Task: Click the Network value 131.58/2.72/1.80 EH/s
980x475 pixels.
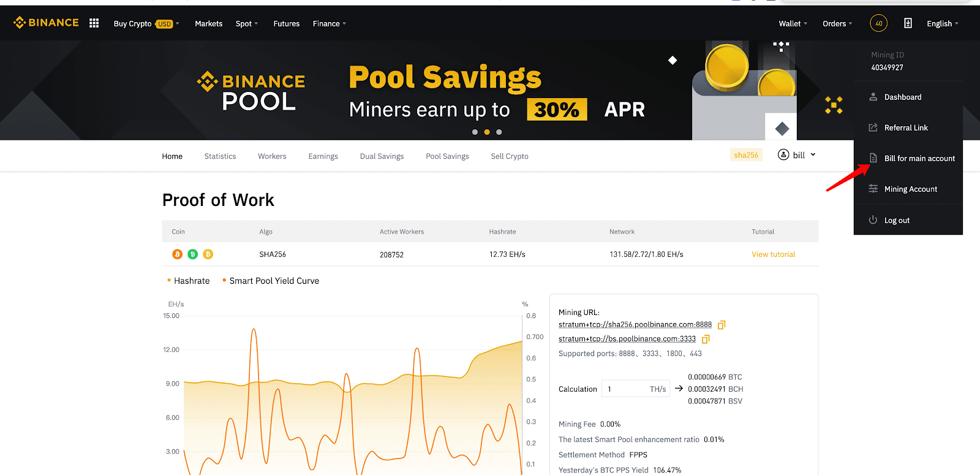Action: click(646, 254)
